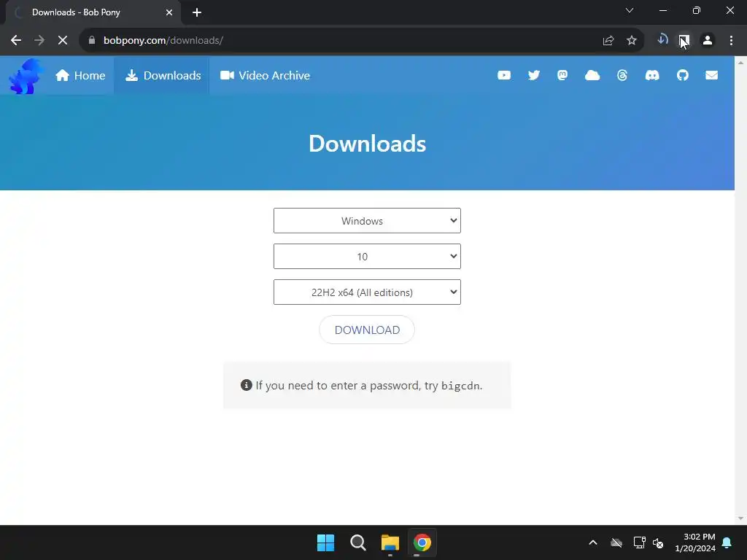This screenshot has height=560, width=747.
Task: Open Video Archive in site navigation
Action: tap(265, 75)
